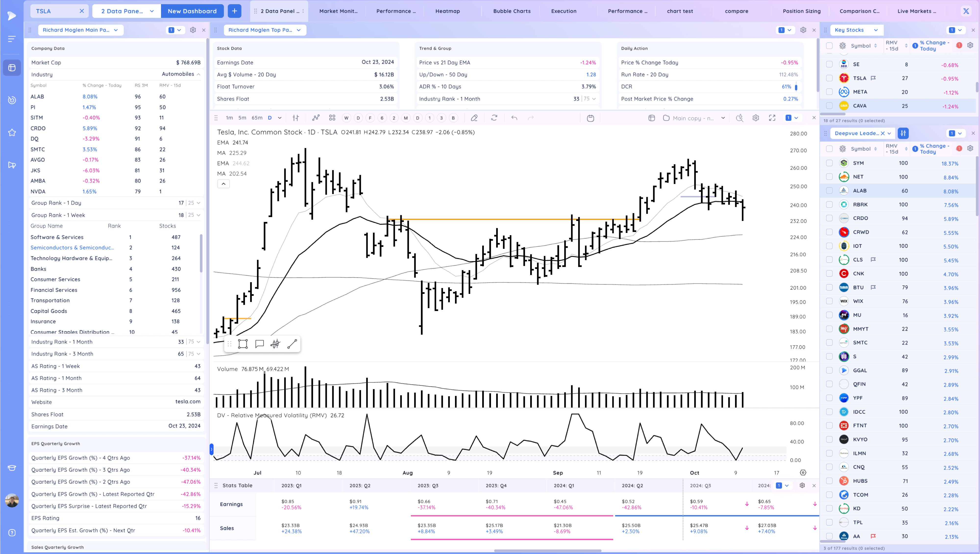Switch to the Heatmap tab
The width and height of the screenshot is (980, 554).
point(447,11)
